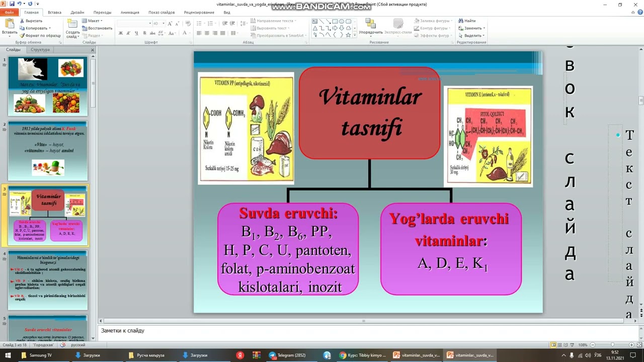Click the Undo arrow in quick access toolbar

pos(19,4)
